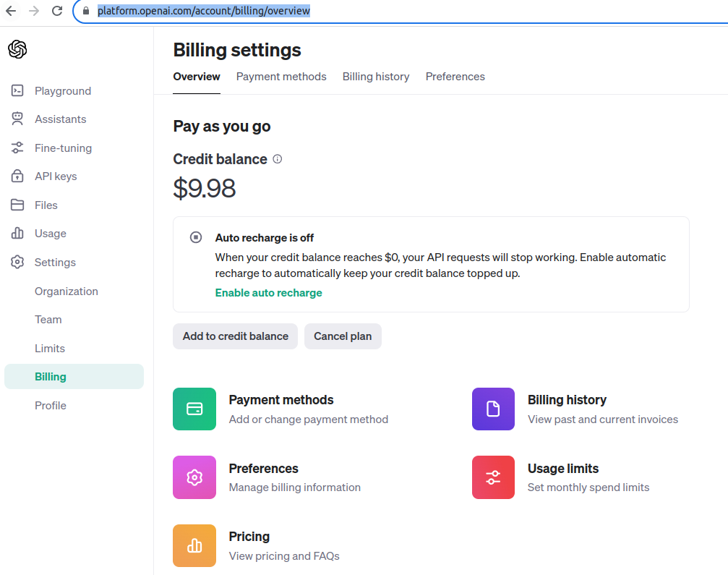
Task: Open Profile settings
Action: pyautogui.click(x=50, y=406)
